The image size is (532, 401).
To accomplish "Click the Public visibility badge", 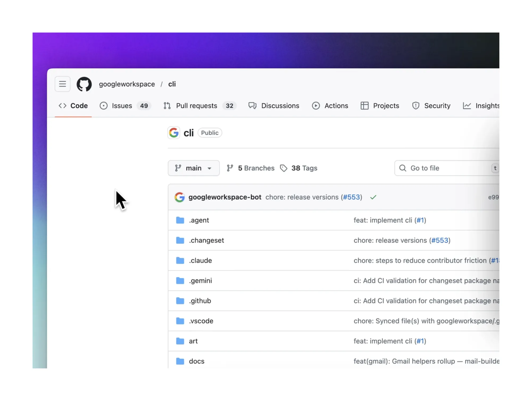I will (x=210, y=133).
